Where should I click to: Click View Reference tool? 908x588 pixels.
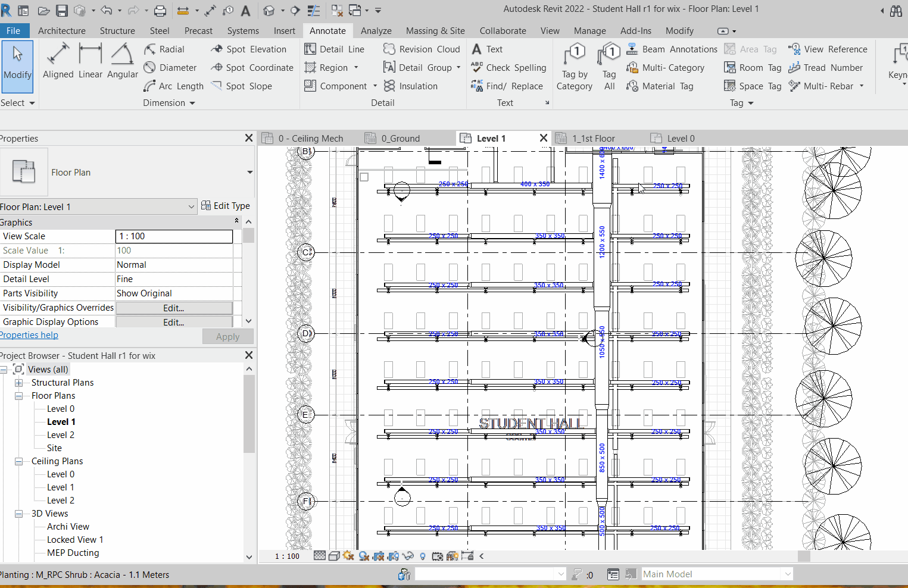(x=828, y=49)
